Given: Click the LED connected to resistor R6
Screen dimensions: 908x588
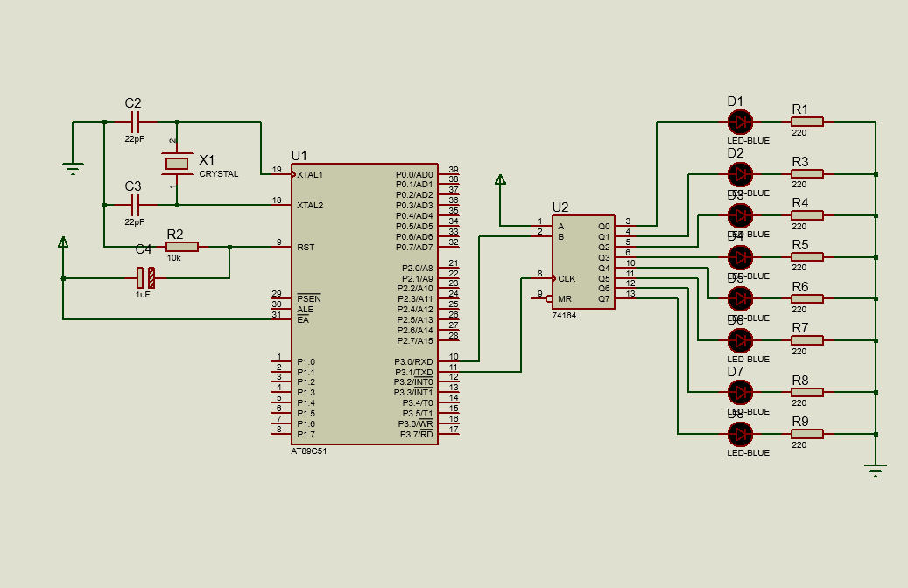Looking at the screenshot, I should click(x=740, y=298).
